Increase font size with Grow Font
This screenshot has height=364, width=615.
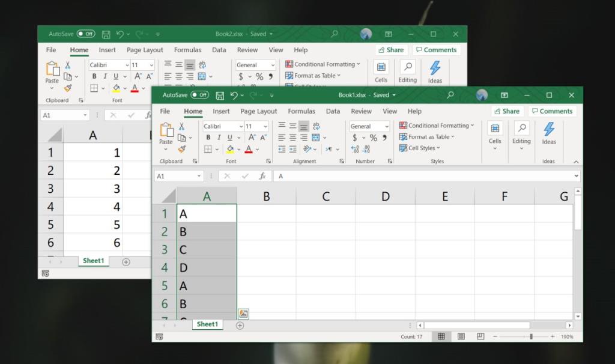click(252, 136)
